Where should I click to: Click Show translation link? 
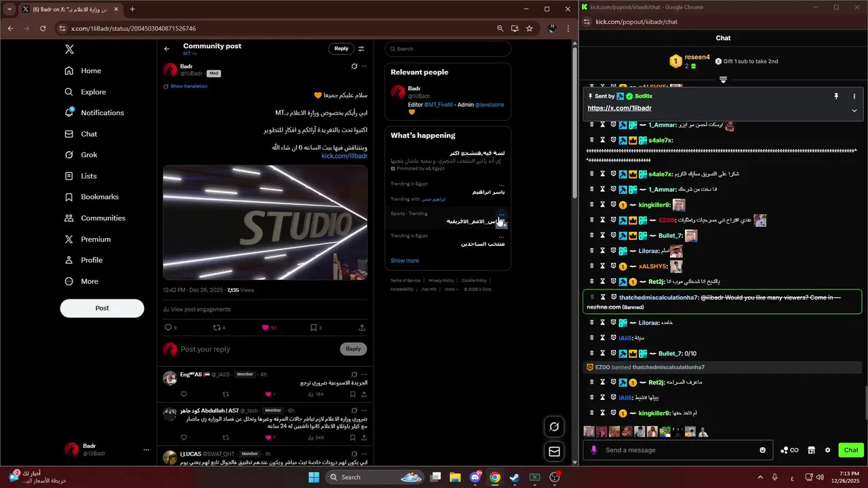point(189,86)
